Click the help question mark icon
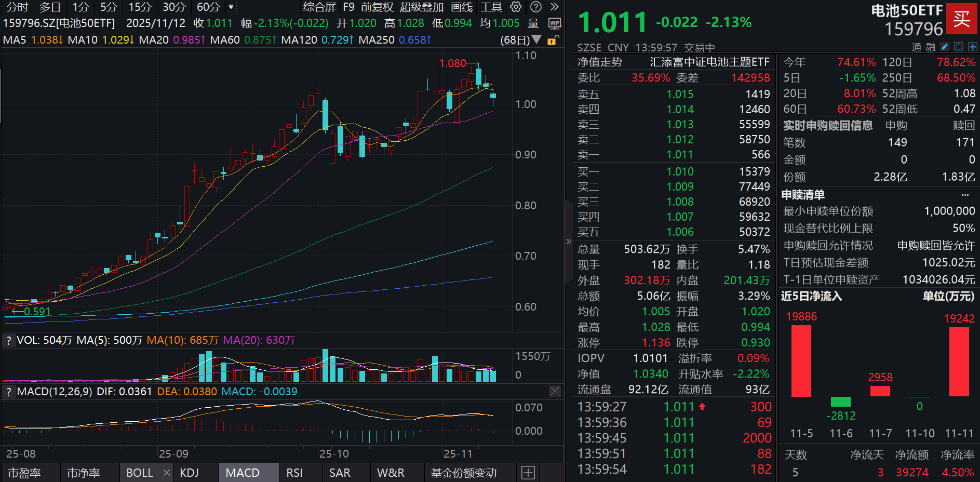Screen dimensions: 980x482 [x=536, y=7]
